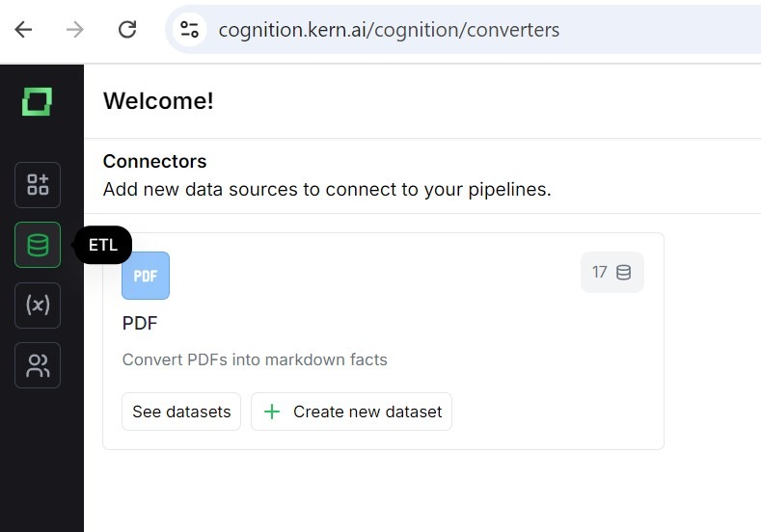Click the database icon next to 17
Screen dimensions: 761x532
click(x=624, y=273)
